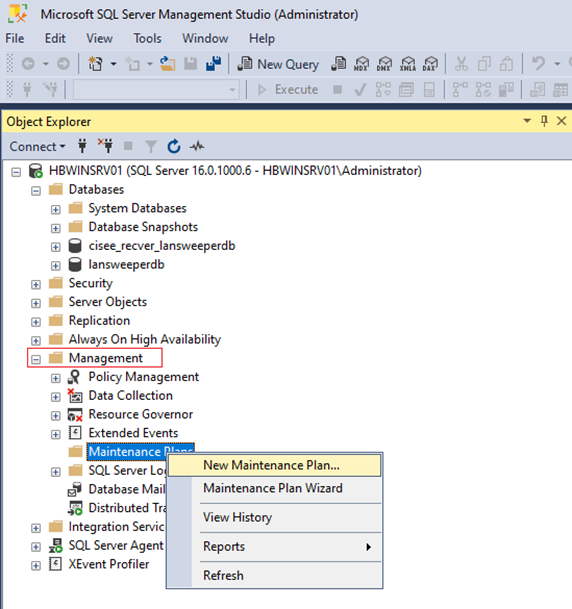572x609 pixels.
Task: Click the DAX query icon
Action: coord(431,64)
